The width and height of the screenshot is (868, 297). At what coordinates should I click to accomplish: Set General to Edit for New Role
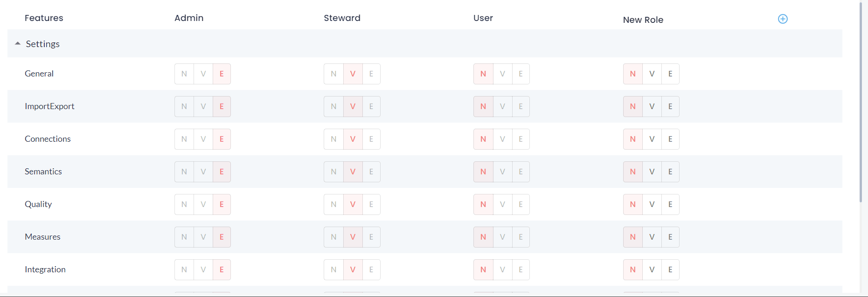pos(670,74)
